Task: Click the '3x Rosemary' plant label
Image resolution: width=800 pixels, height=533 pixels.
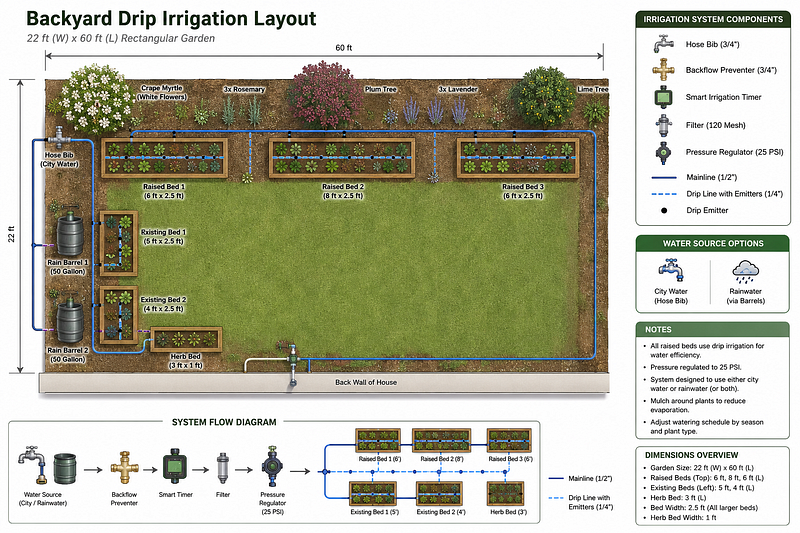Action: (244, 89)
